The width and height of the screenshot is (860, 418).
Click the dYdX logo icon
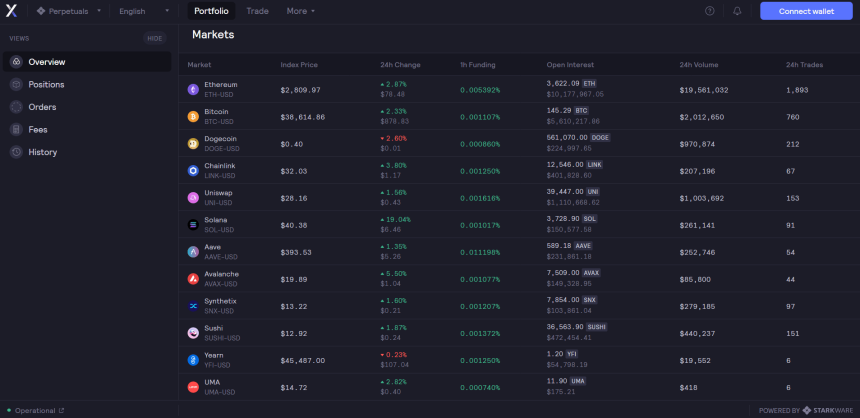tap(13, 11)
